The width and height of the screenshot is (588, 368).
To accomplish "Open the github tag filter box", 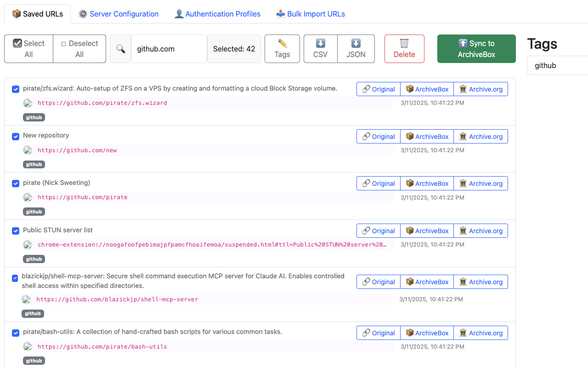I will [557, 65].
